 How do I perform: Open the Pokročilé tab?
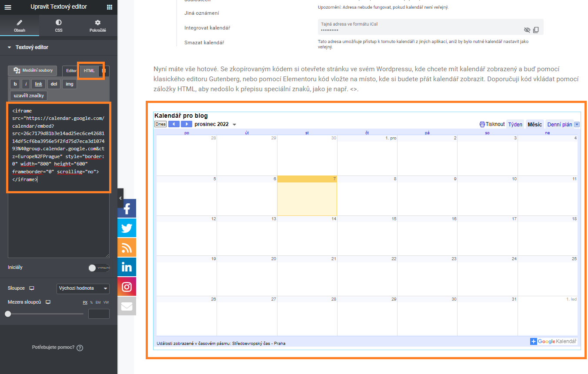click(x=98, y=26)
